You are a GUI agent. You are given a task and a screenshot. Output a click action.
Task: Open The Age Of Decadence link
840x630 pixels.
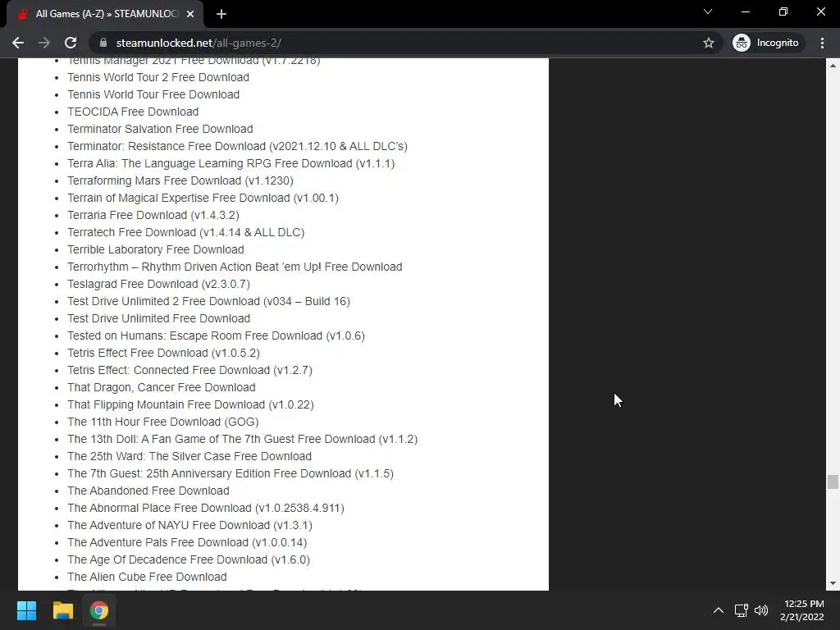tap(189, 559)
